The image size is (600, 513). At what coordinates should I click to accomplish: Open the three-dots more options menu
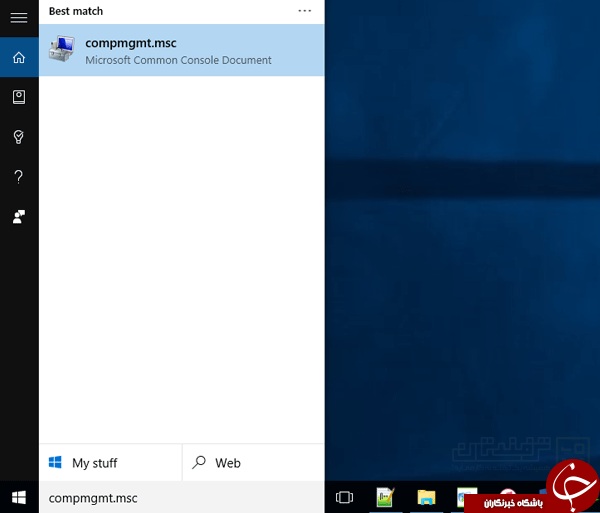click(x=305, y=11)
